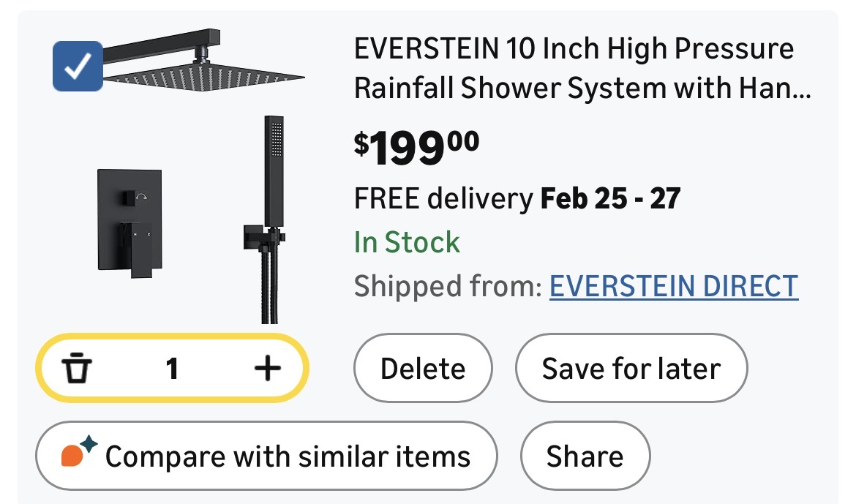Open Compare with similar items
The width and height of the screenshot is (856, 504).
288,456
